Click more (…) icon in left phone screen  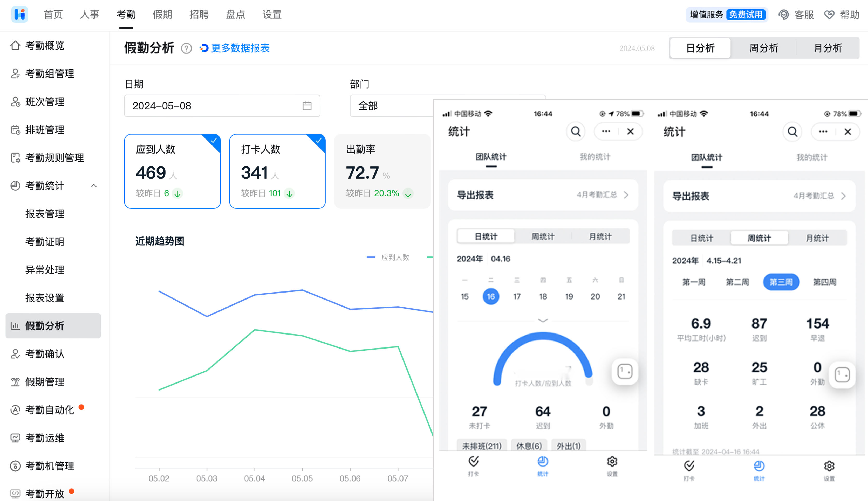(x=606, y=131)
